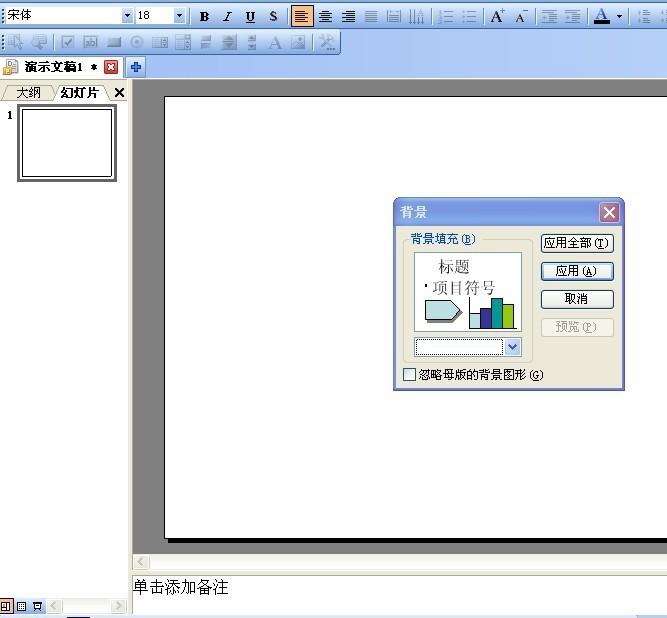Click the font color A swatch
The width and height of the screenshot is (667, 618).
pyautogui.click(x=601, y=16)
